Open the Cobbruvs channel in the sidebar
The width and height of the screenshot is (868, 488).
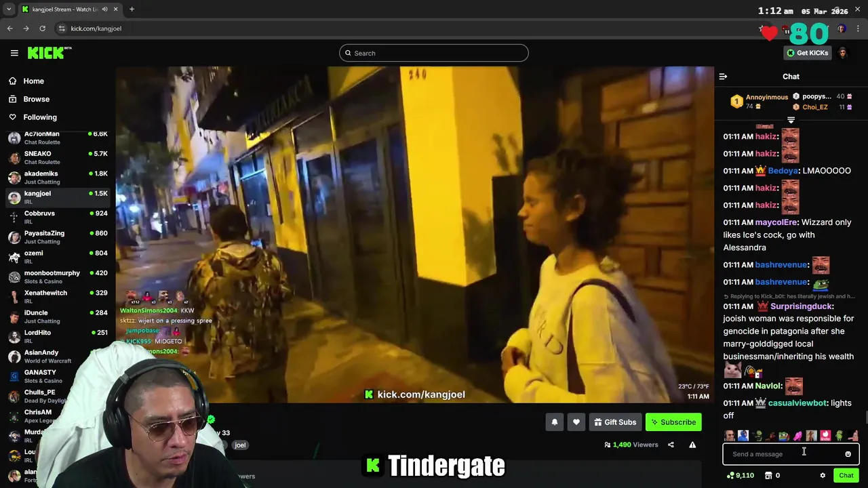[x=57, y=217]
